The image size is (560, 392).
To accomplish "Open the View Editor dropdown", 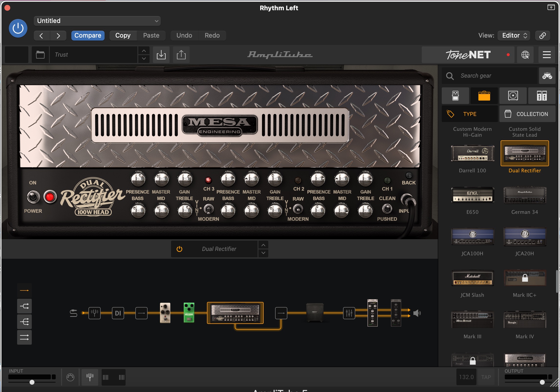I will click(514, 36).
